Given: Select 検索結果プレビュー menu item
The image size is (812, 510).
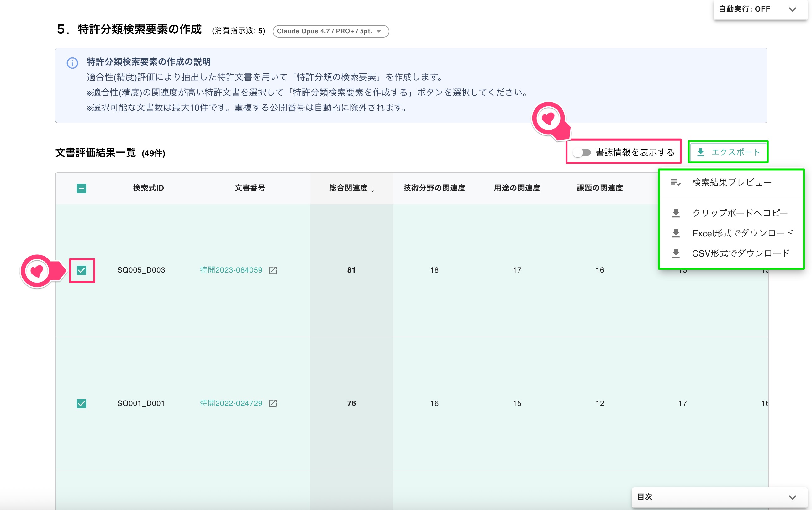Looking at the screenshot, I should coord(731,183).
